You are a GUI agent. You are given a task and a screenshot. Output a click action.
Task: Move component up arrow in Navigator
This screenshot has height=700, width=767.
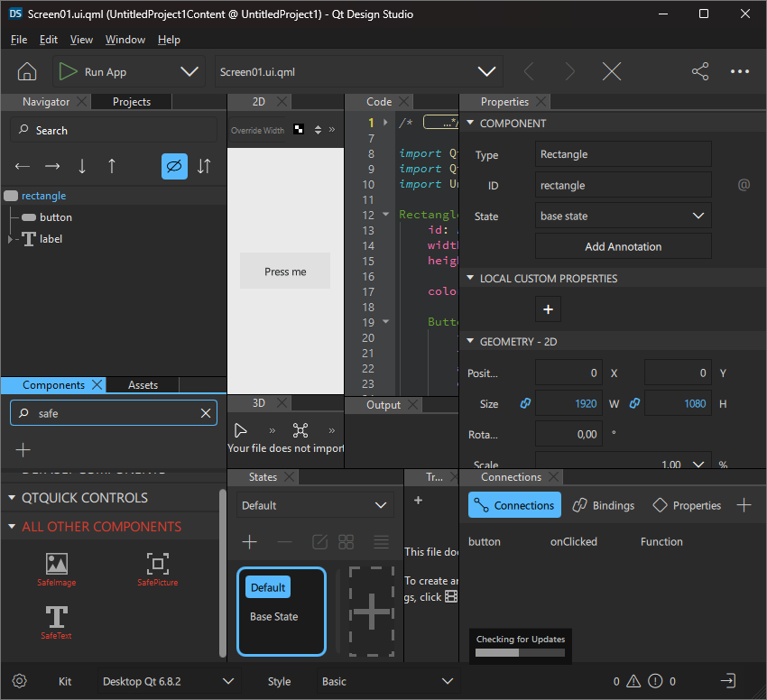coord(112,166)
